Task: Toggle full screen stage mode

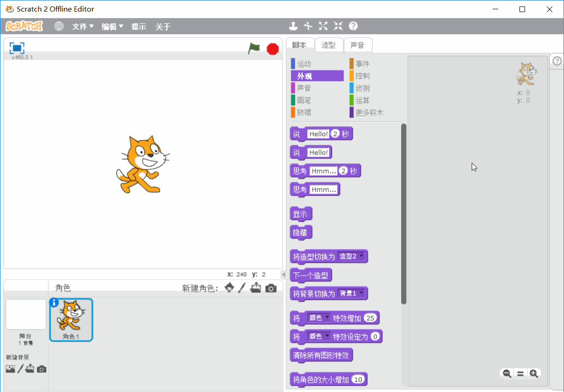Action: pos(17,48)
